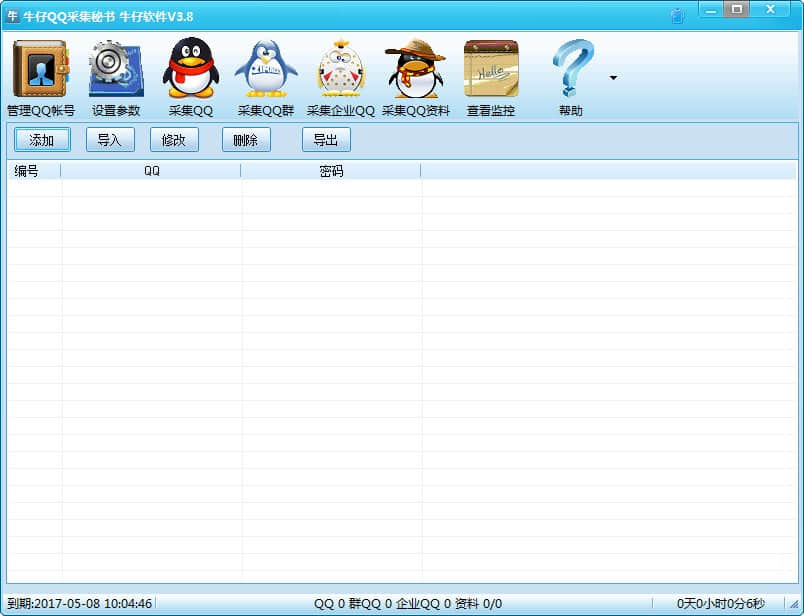Click the resize grip in the status bar corner
Screen dimensions: 804x616
pyautogui.click(x=794, y=605)
